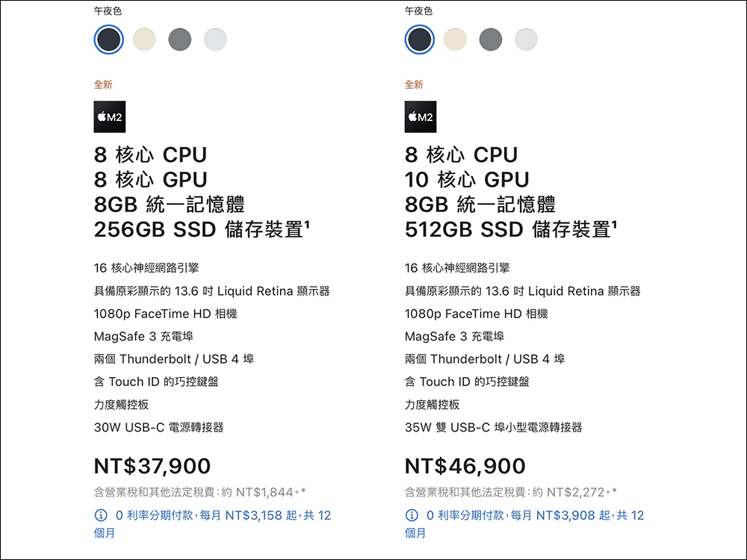Click the asterisk footnote after NT$1,844 tax

pyautogui.click(x=303, y=491)
